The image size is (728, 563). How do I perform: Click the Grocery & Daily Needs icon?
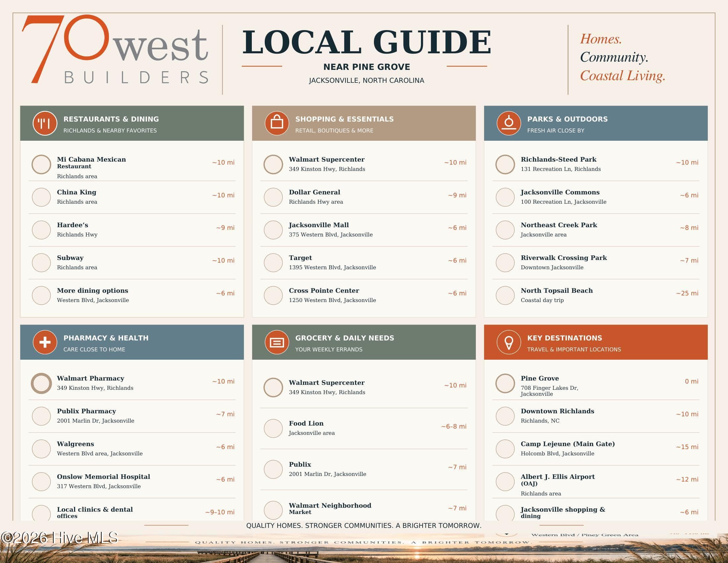277,342
